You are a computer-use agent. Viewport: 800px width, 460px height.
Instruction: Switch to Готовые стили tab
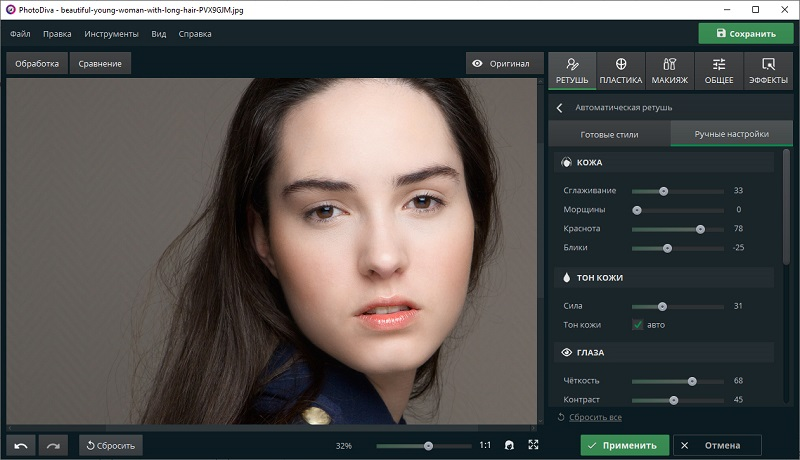(609, 134)
